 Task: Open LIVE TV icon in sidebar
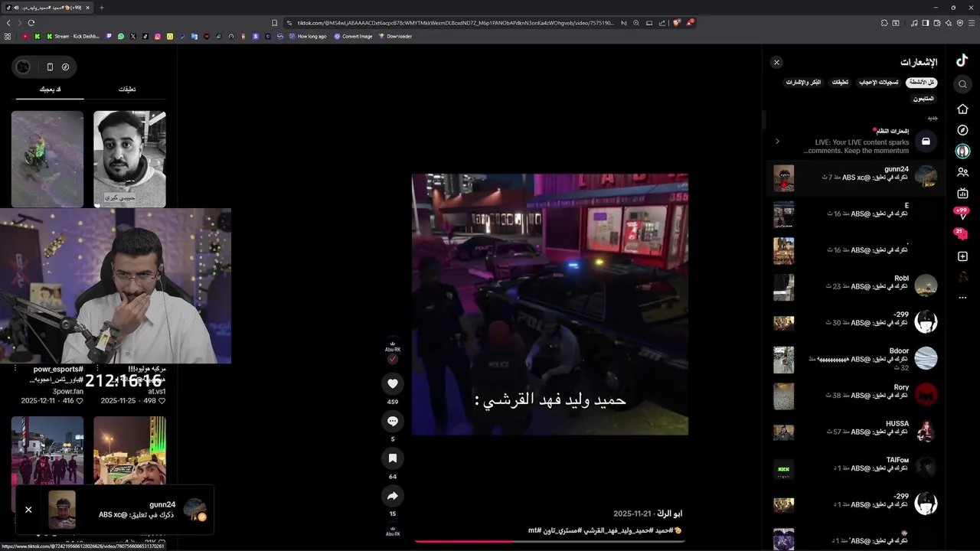tap(963, 194)
